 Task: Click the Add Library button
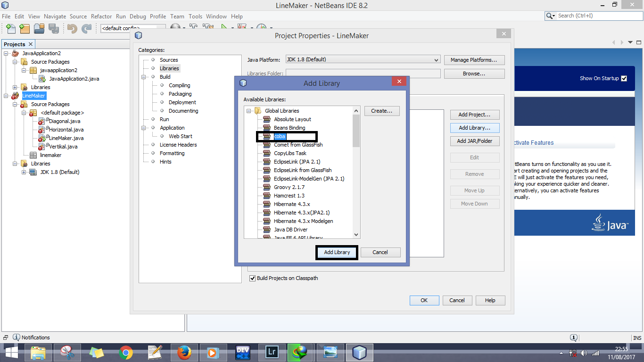point(336,252)
